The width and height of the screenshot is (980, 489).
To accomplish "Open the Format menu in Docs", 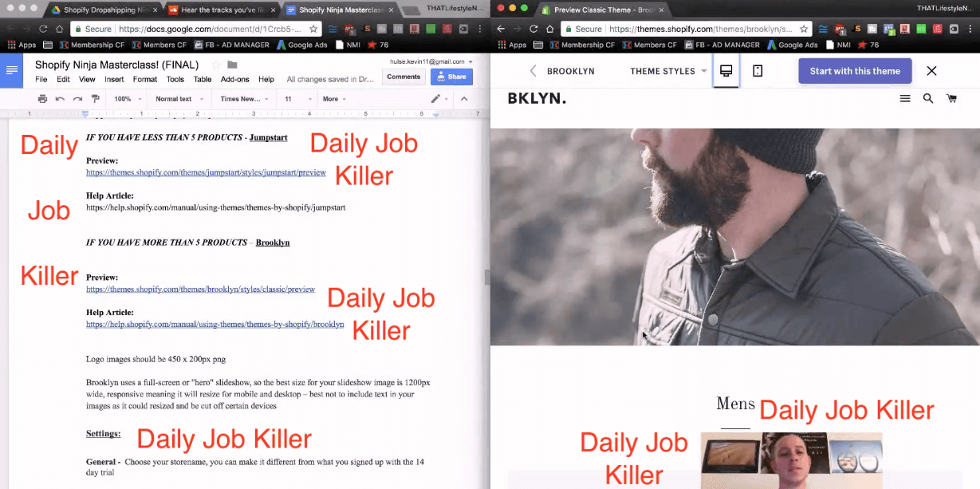I will (145, 80).
